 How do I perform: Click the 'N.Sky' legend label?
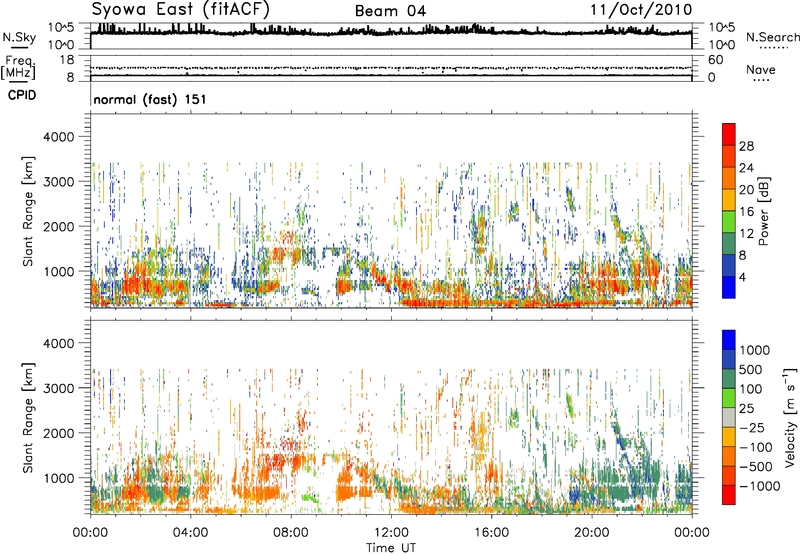19,37
